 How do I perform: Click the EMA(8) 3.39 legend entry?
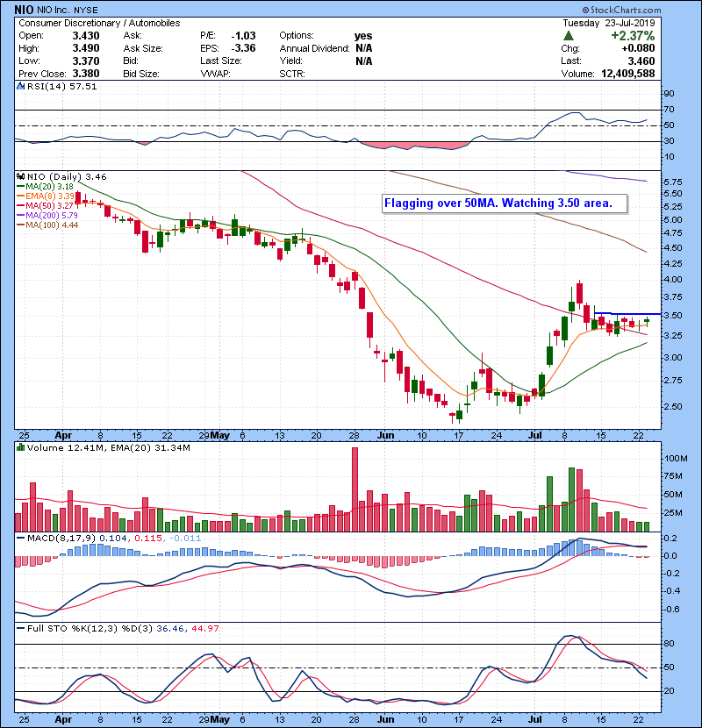tap(45, 196)
